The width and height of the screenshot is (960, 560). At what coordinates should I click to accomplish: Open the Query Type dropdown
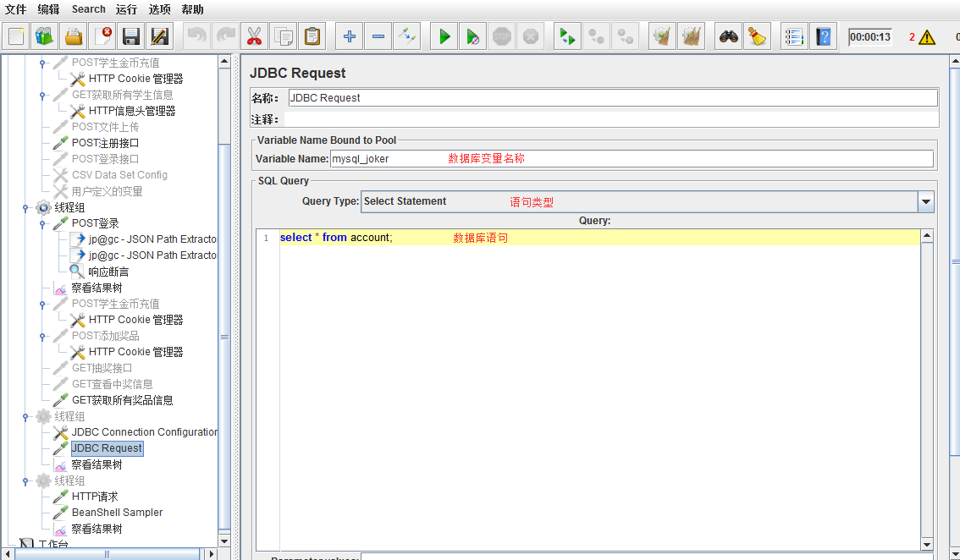[925, 201]
